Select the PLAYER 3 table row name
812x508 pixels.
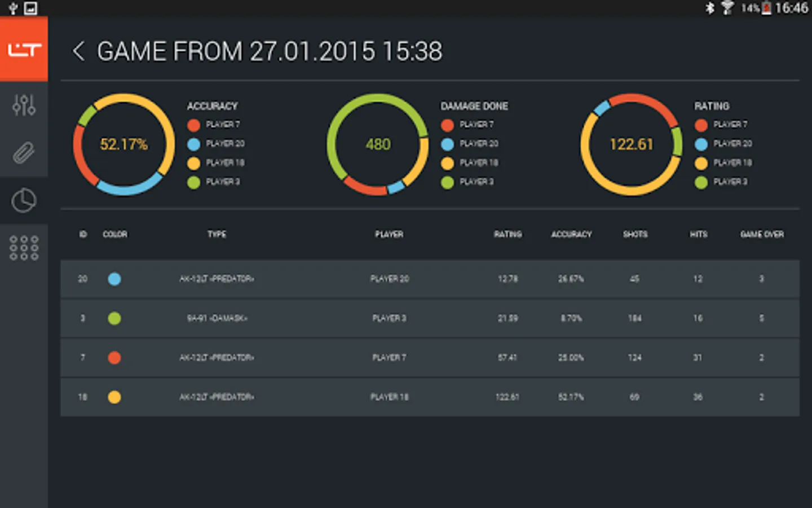[389, 318]
